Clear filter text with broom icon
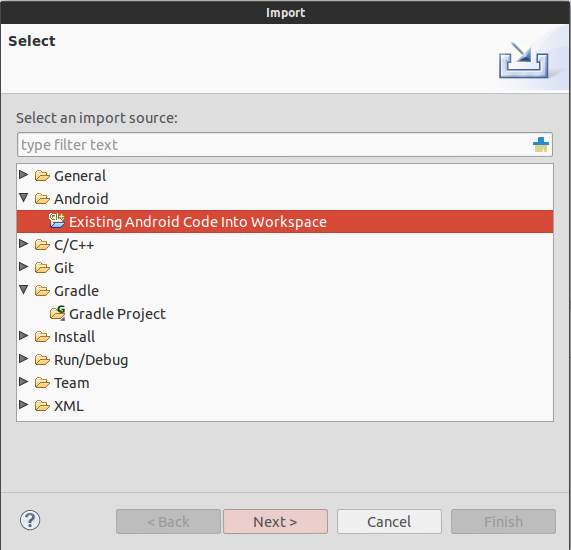 [540, 145]
